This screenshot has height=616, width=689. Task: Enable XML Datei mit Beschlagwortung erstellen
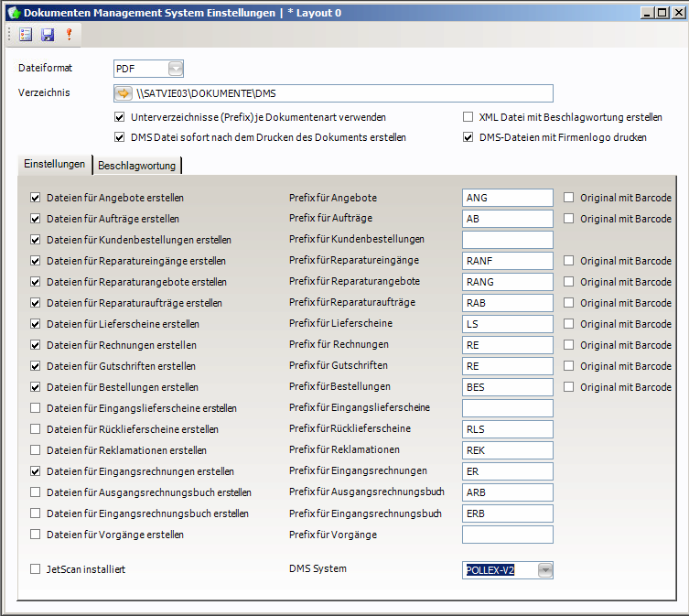tap(468, 117)
